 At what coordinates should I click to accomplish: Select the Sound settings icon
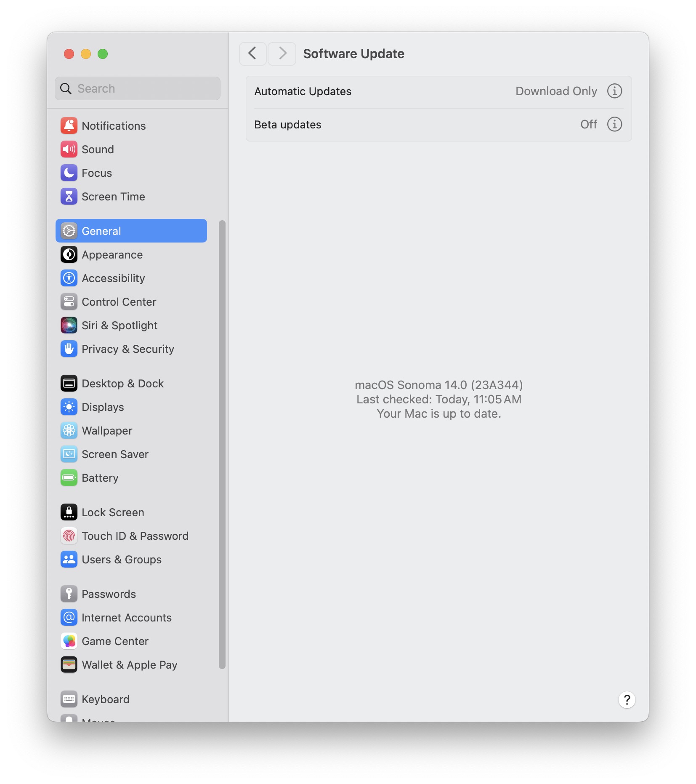pos(69,149)
